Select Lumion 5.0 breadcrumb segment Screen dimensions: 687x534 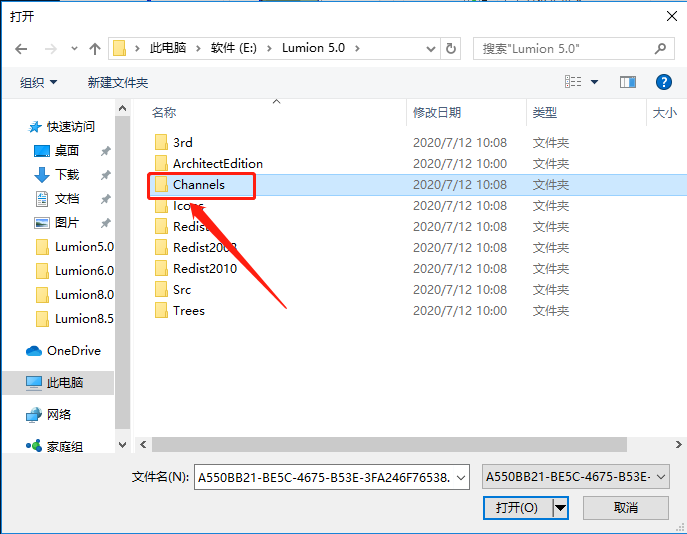(x=313, y=48)
